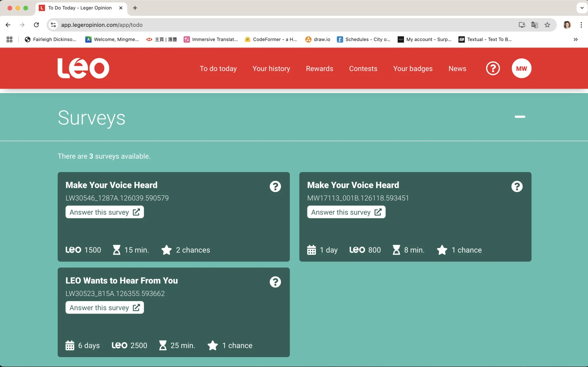
Task: Open the Contests page
Action: (363, 69)
